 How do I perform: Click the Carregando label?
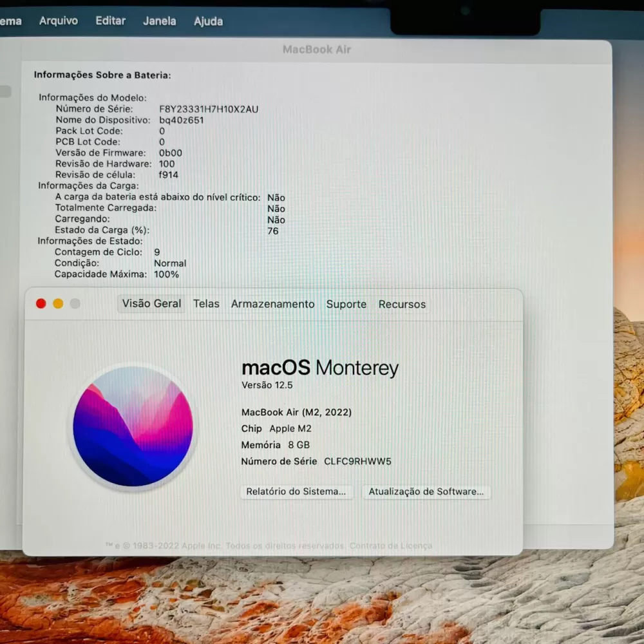(x=82, y=219)
